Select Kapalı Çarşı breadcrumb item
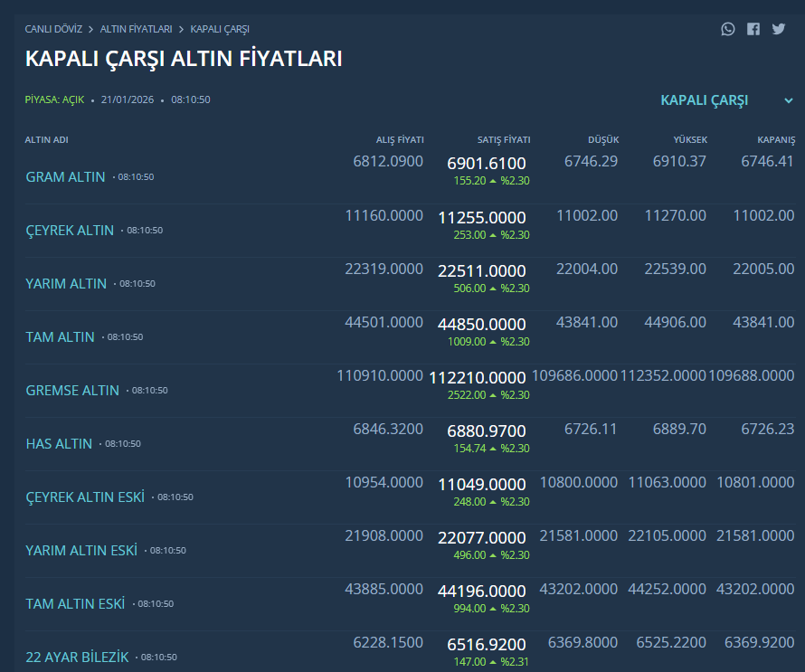Viewport: 805px width, 672px height. click(220, 29)
